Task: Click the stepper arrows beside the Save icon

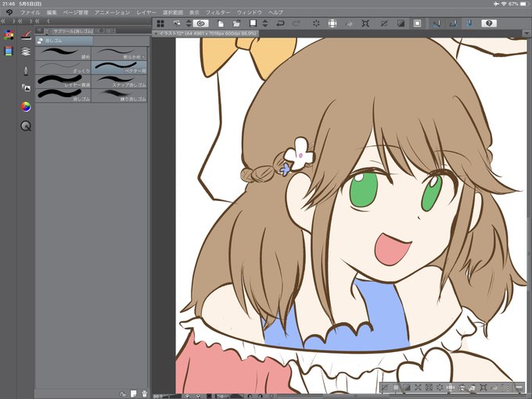Action: (265, 23)
